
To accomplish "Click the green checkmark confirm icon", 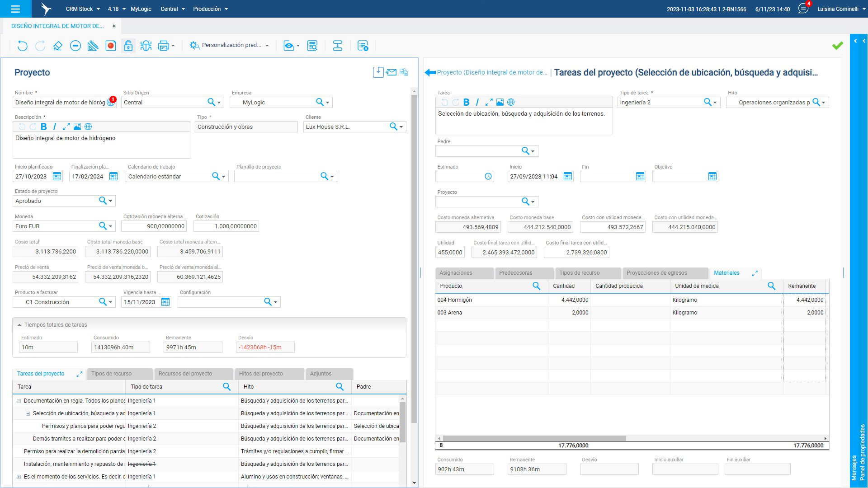I will (x=837, y=46).
